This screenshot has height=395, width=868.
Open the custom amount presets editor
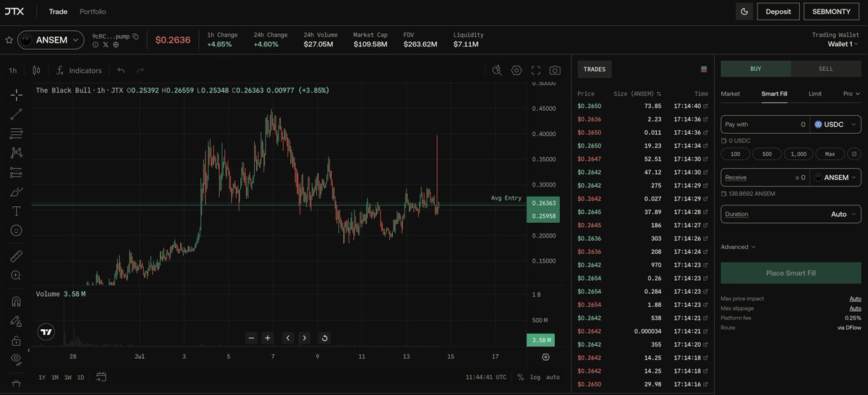pyautogui.click(x=854, y=154)
